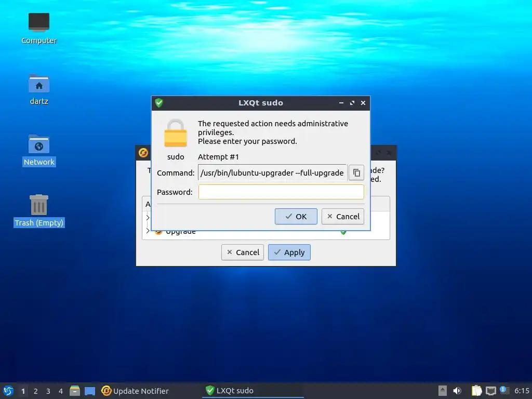Click the clock showing 6:15
The height and width of the screenshot is (399, 532).
click(x=522, y=391)
